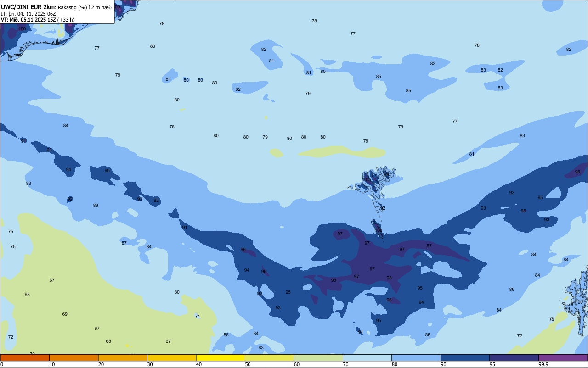The width and height of the screenshot is (588, 368).
Task: Click the 95–99.9 indigo legend swatch
Action: pos(514,357)
